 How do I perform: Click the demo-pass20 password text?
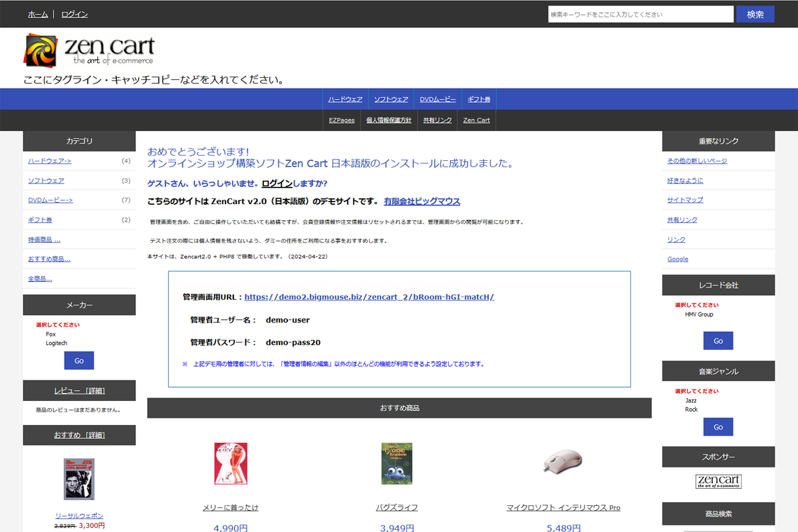coord(293,342)
